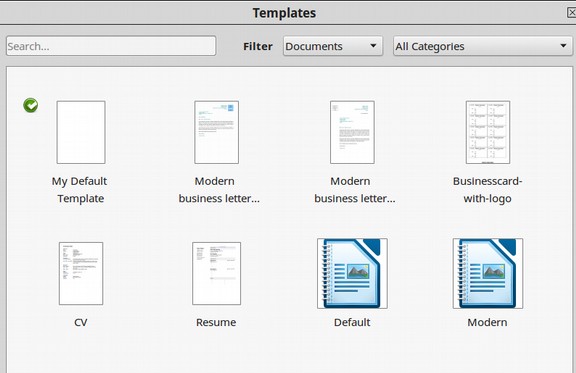The height and width of the screenshot is (373, 576).
Task: Close the Templates dialog
Action: (571, 12)
